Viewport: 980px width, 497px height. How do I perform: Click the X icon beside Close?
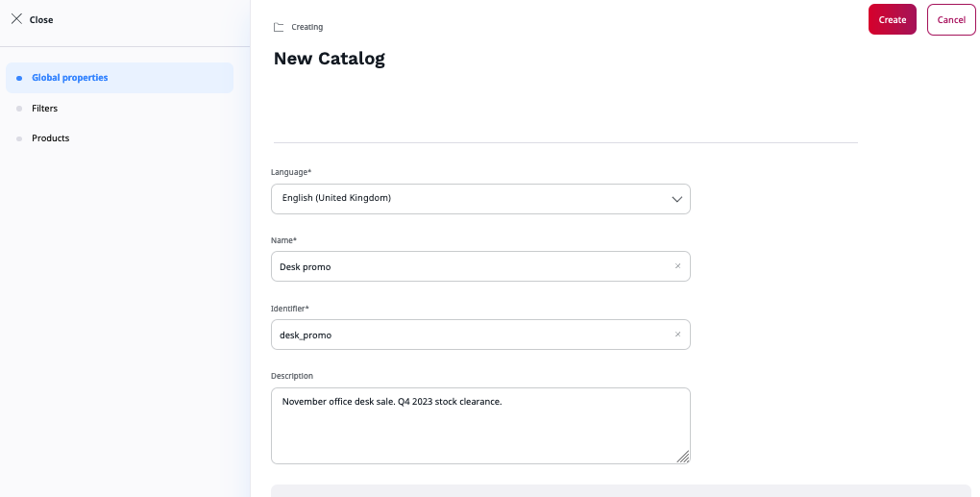pyautogui.click(x=16, y=19)
